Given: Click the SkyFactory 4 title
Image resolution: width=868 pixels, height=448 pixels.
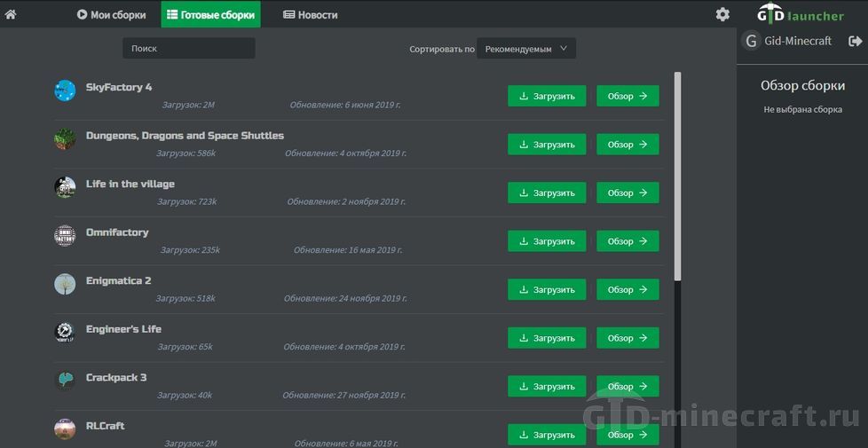Looking at the screenshot, I should 119,88.
